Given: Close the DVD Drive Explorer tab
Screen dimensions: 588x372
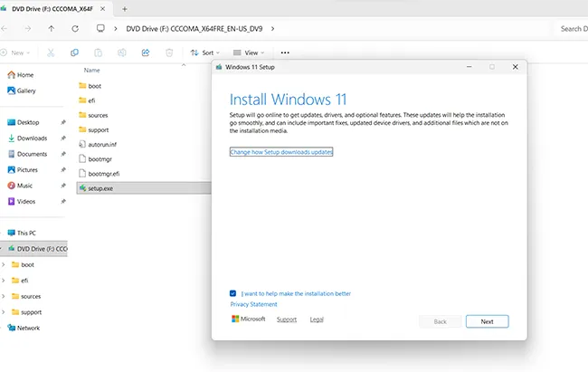Looking at the screenshot, I should [x=102, y=9].
